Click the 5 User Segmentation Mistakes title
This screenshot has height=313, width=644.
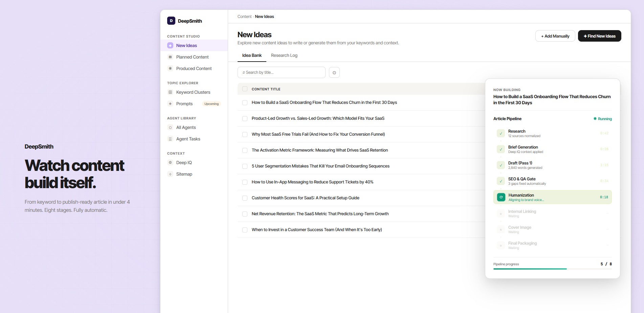point(320,166)
